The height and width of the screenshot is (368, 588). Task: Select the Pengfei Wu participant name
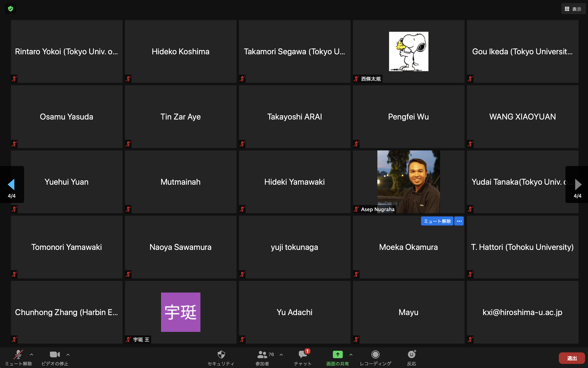click(x=408, y=117)
